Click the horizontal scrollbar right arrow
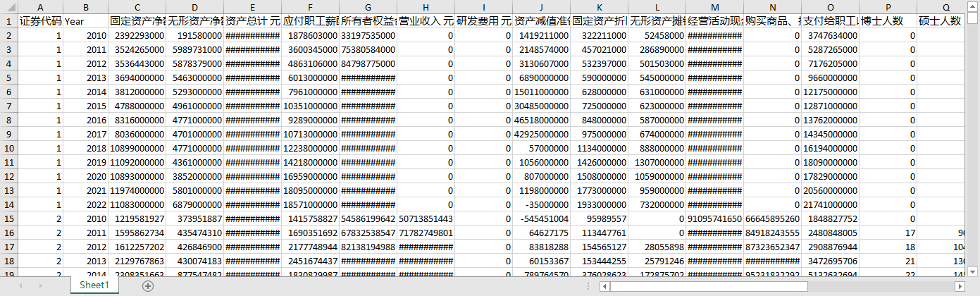The height and width of the screenshot is (296, 980). (x=960, y=286)
